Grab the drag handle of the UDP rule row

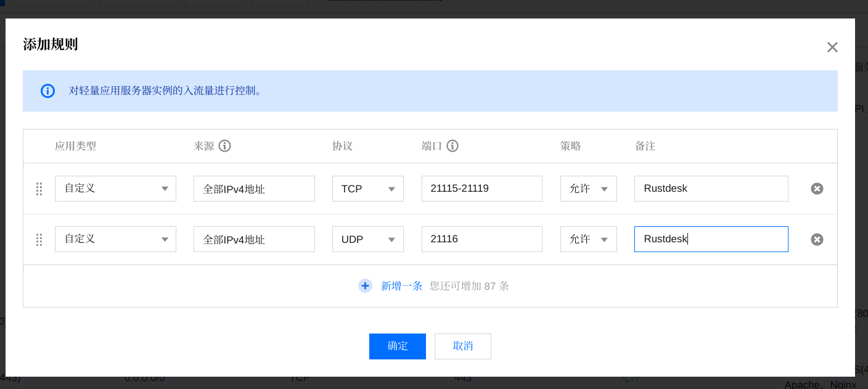pos(39,239)
